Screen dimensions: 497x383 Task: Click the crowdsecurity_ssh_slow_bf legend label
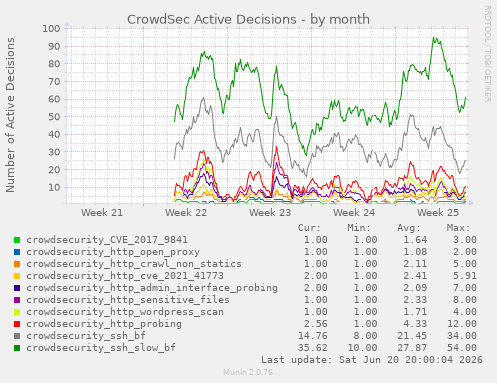pyautogui.click(x=101, y=348)
